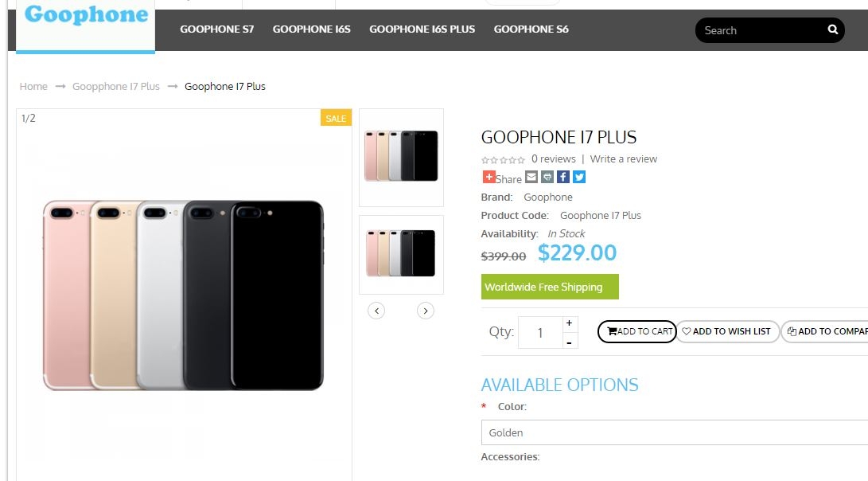Go to Goophone S6 menu
Viewport: 868px width, 481px height.
[531, 29]
